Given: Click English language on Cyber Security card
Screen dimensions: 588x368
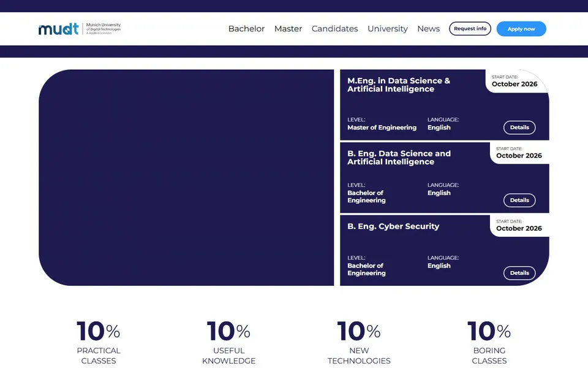Looking at the screenshot, I should 439,266.
